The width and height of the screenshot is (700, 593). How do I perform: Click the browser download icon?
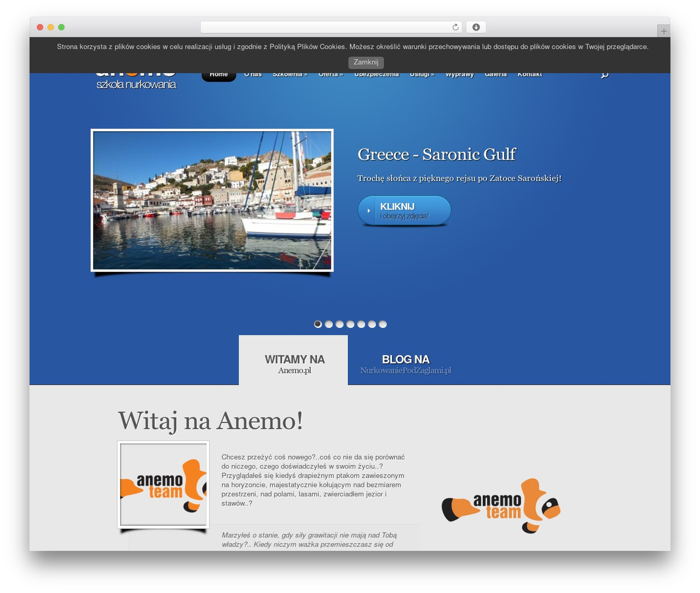(476, 27)
